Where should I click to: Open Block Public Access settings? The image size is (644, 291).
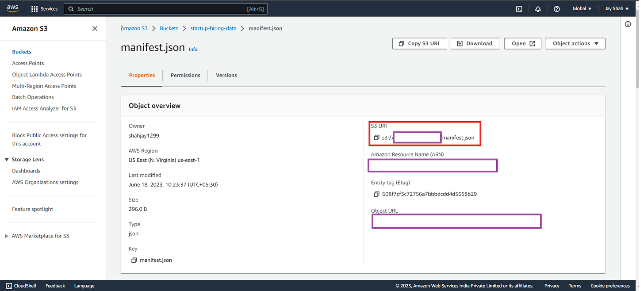pyautogui.click(x=50, y=139)
